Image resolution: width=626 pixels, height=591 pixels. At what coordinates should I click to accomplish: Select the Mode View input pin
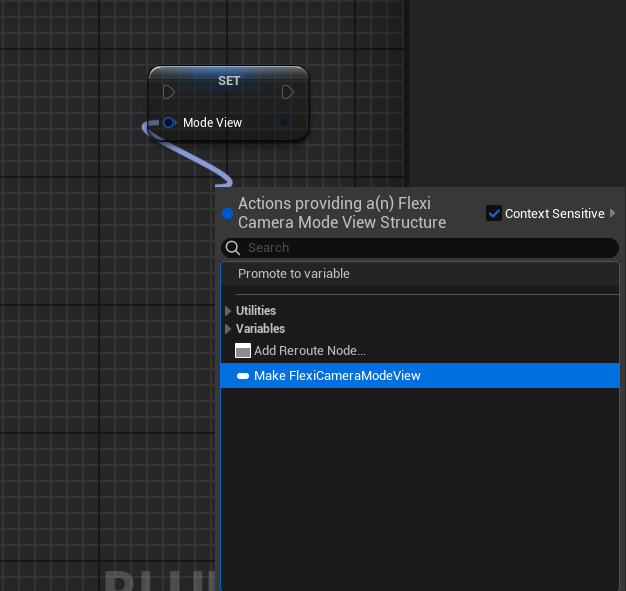tap(168, 123)
